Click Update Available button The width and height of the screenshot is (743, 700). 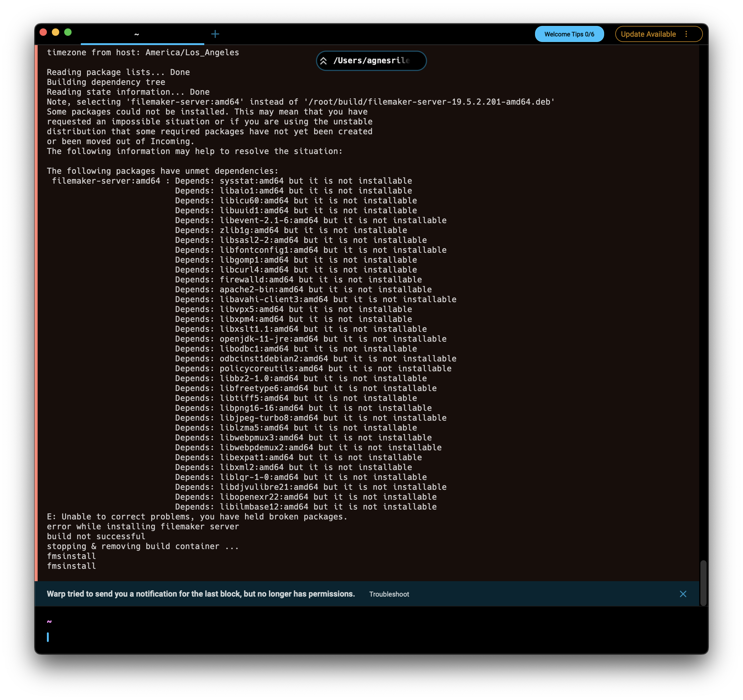click(649, 34)
